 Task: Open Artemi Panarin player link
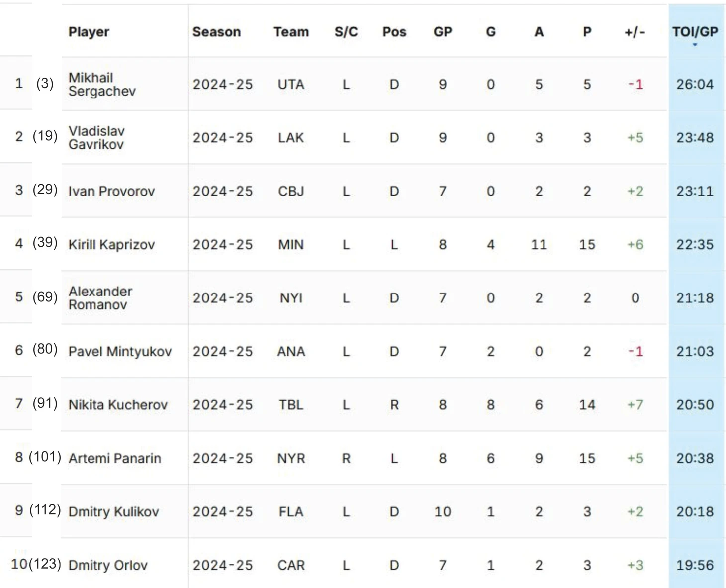coord(114,458)
